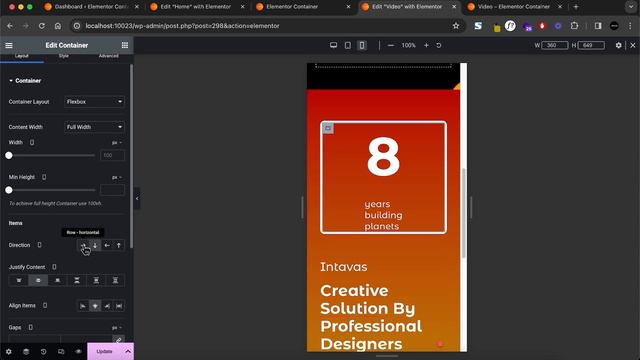Align items to start
Image resolution: width=640 pixels, height=360 pixels.
pyautogui.click(x=83, y=306)
